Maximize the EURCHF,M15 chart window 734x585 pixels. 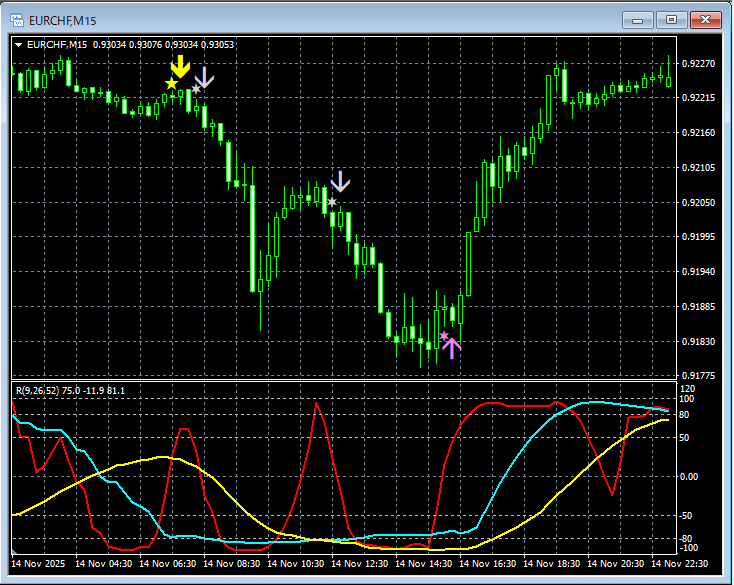pyautogui.click(x=670, y=19)
